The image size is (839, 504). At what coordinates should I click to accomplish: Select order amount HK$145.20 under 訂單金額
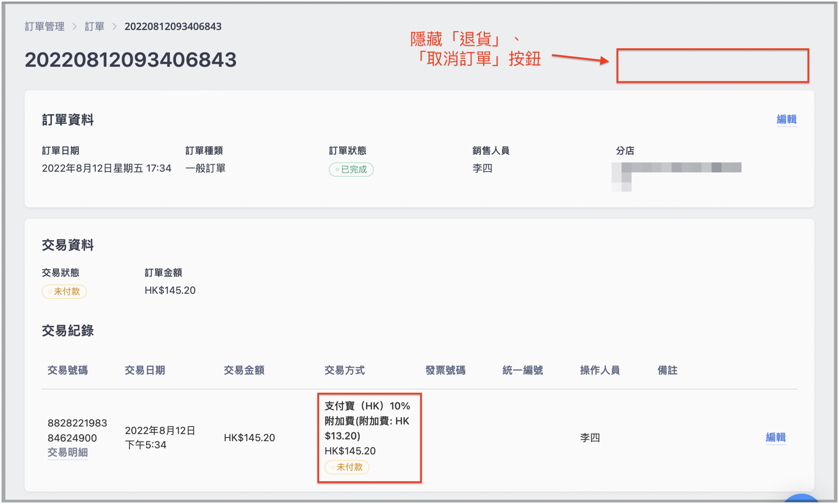(170, 290)
